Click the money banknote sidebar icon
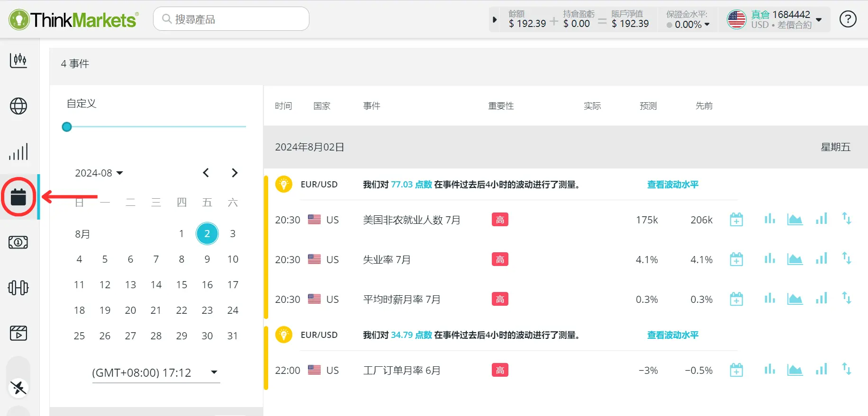868x416 pixels. point(18,242)
